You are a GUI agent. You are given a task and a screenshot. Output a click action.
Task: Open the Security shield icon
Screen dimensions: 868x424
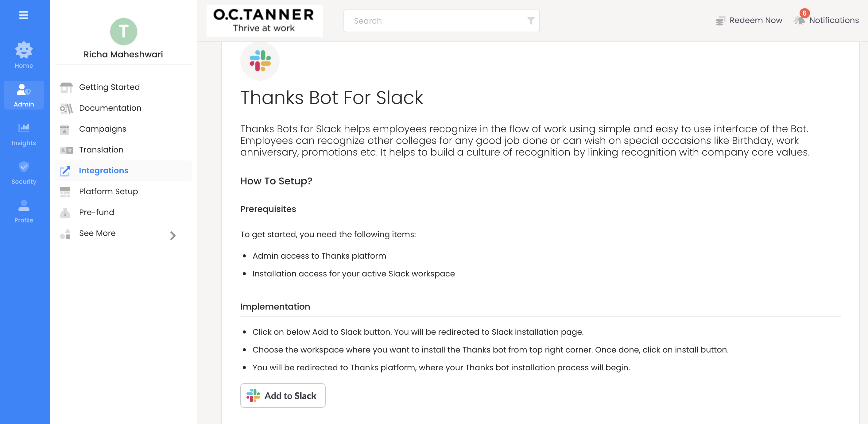click(x=24, y=167)
